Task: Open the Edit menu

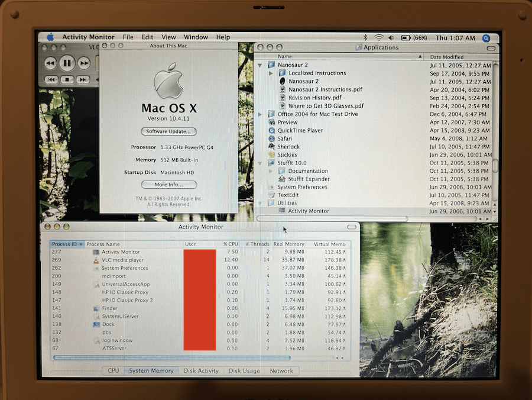Action: click(x=147, y=37)
